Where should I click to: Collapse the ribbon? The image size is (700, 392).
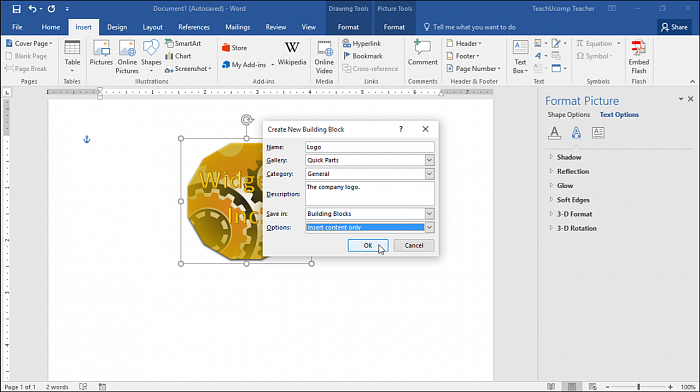click(x=692, y=82)
